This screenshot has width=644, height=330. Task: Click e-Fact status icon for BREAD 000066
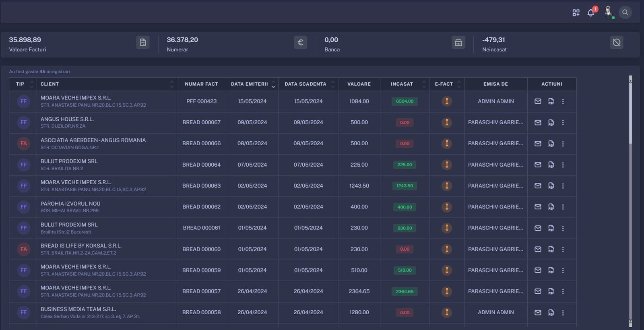pos(446,144)
